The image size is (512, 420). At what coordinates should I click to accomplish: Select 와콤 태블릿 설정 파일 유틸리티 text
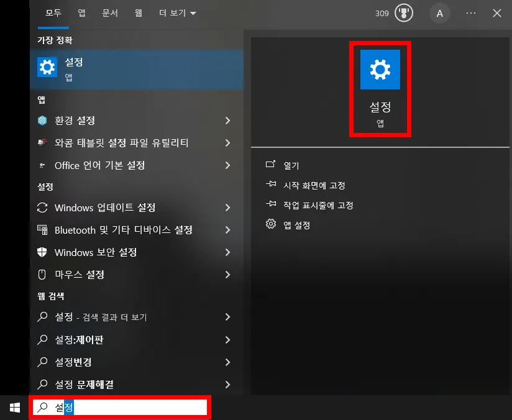[121, 143]
